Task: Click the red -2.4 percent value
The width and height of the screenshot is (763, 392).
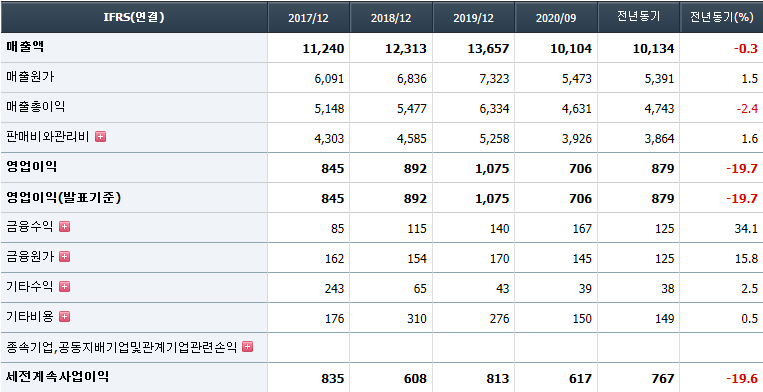Action: (747, 108)
